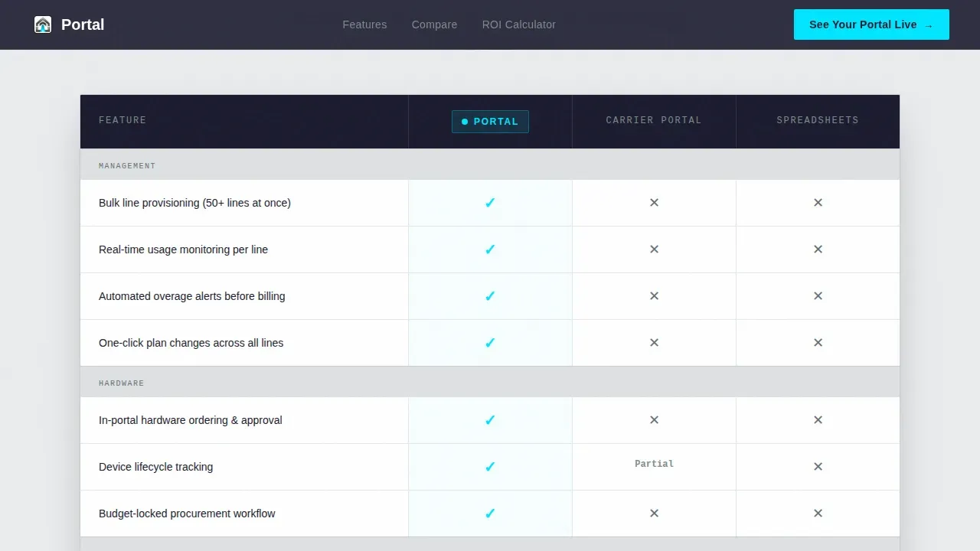Click Carrier Portal X for Automated overage alerts
This screenshot has width=980, height=551.
tap(654, 296)
